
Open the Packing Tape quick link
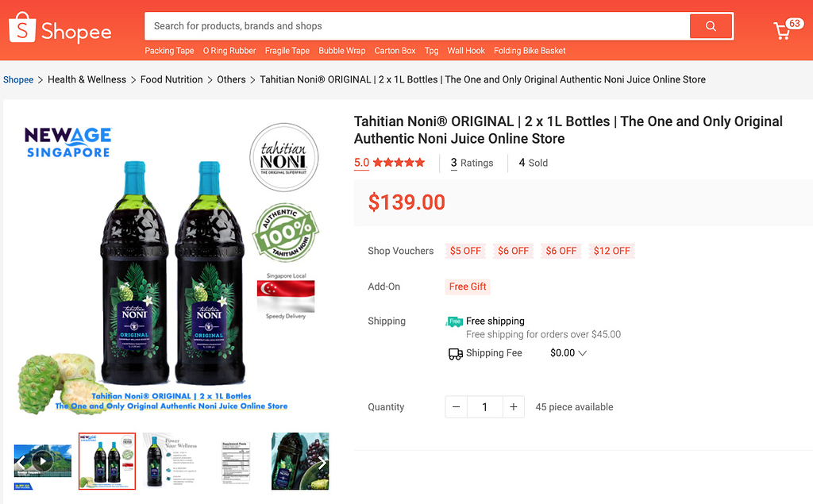pyautogui.click(x=169, y=50)
